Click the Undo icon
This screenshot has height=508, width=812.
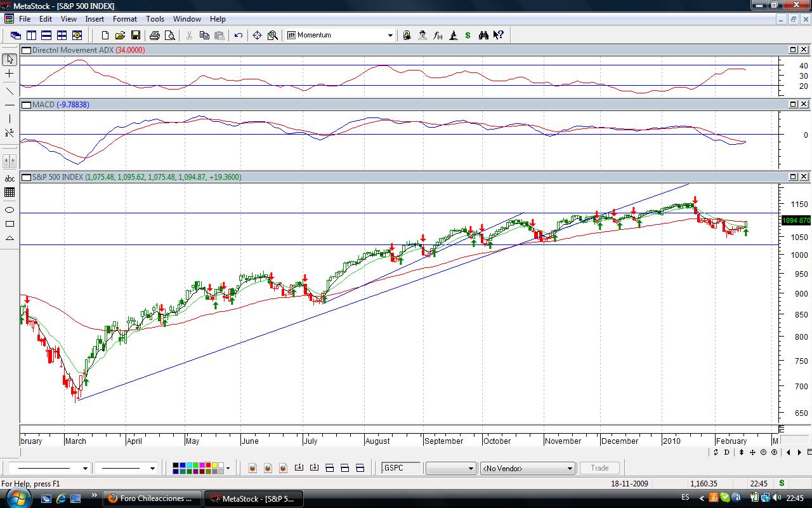(239, 36)
